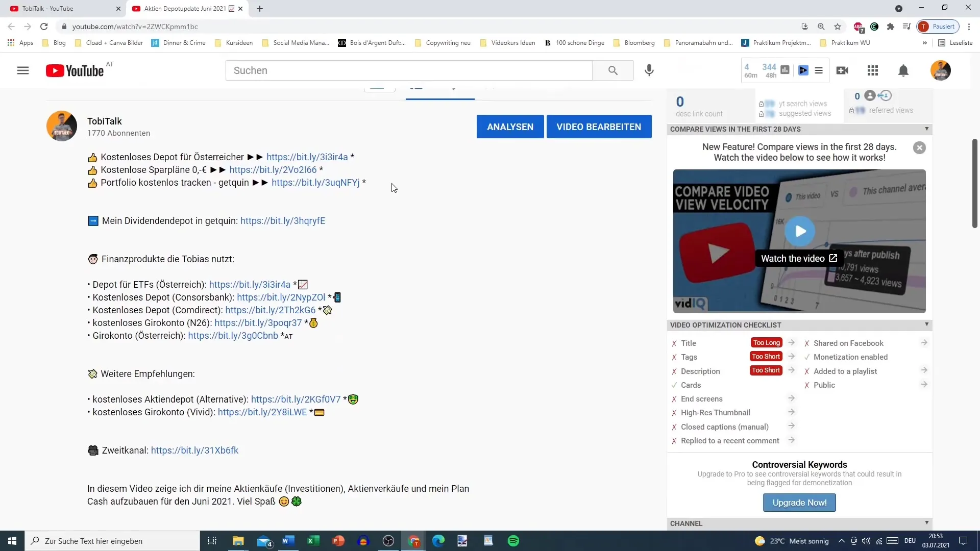Open the YouTube apps grid

point(873,70)
